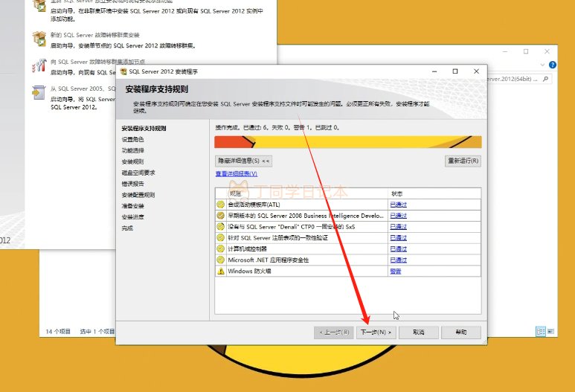
Task: Click the 针对 SQL Server 注册表项的一致性验证 rule text
Action: coord(277,237)
